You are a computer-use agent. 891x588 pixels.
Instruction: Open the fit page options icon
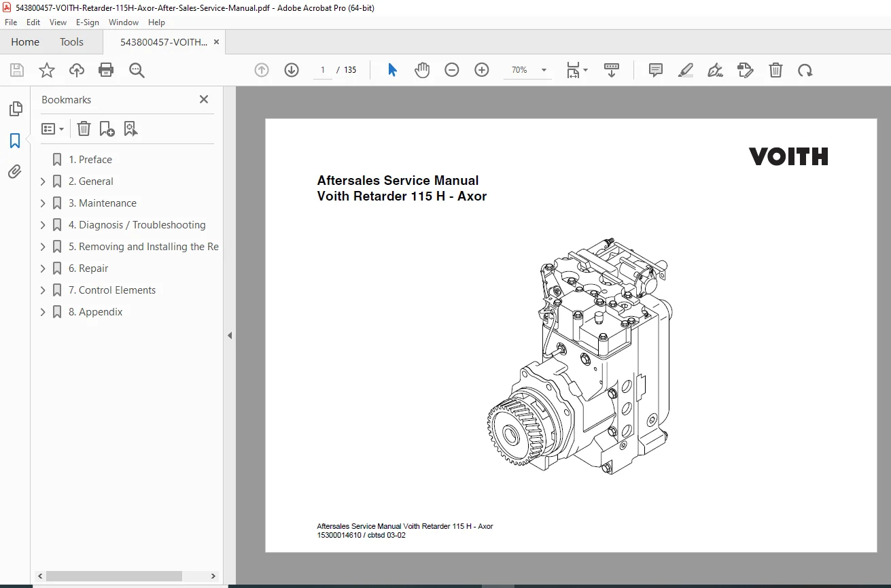click(x=577, y=70)
